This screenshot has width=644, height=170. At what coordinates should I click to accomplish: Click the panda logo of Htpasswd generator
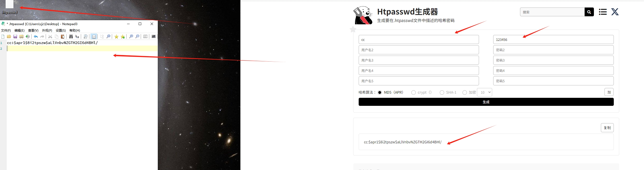tap(363, 15)
